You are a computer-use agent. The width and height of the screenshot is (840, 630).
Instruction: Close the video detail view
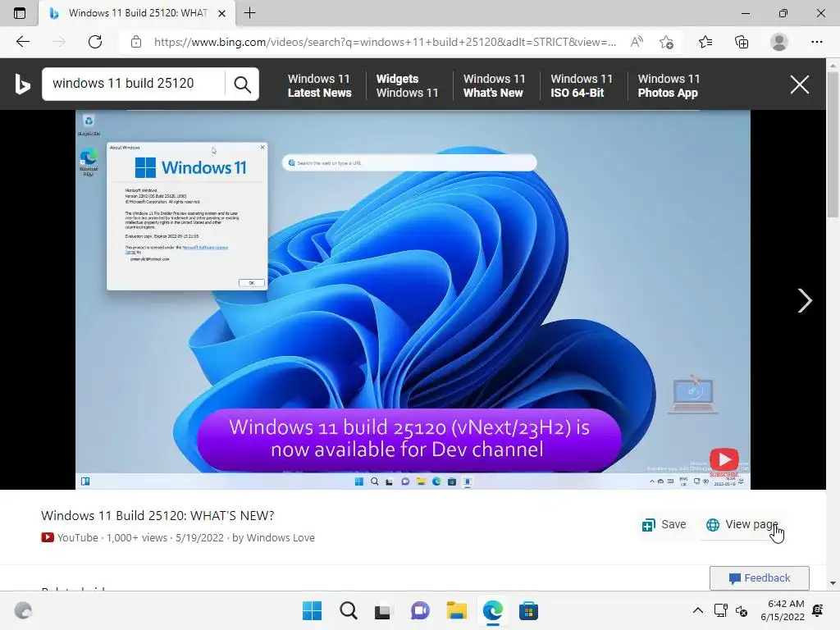pos(799,84)
